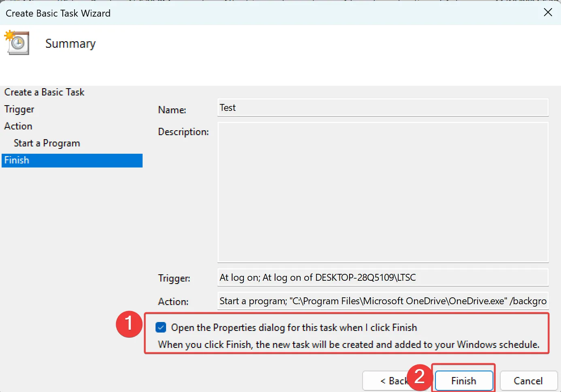Image resolution: width=561 pixels, height=392 pixels.
Task: Click the Task Scheduler wizard icon
Action: click(x=17, y=42)
